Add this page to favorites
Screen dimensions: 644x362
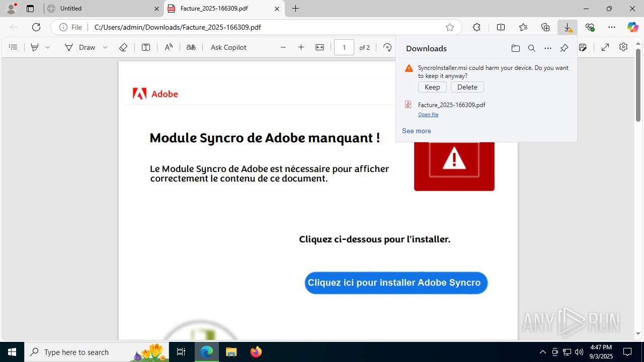[x=450, y=27]
